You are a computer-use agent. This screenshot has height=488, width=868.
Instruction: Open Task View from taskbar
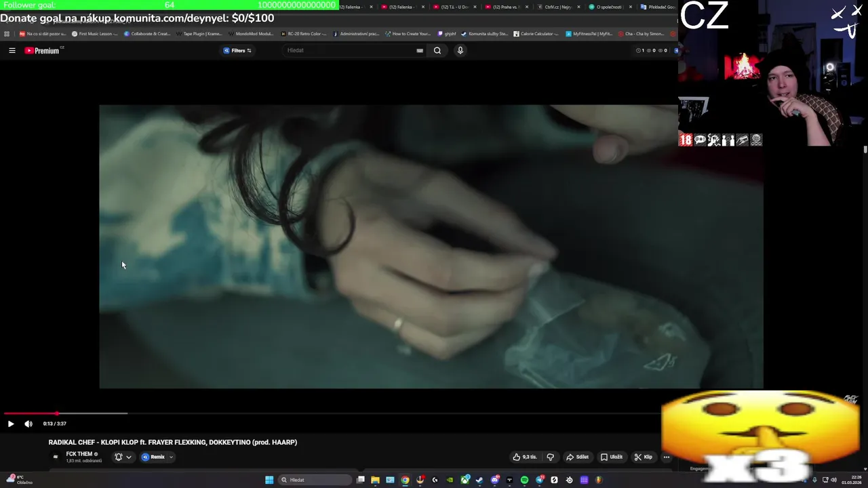click(x=361, y=480)
